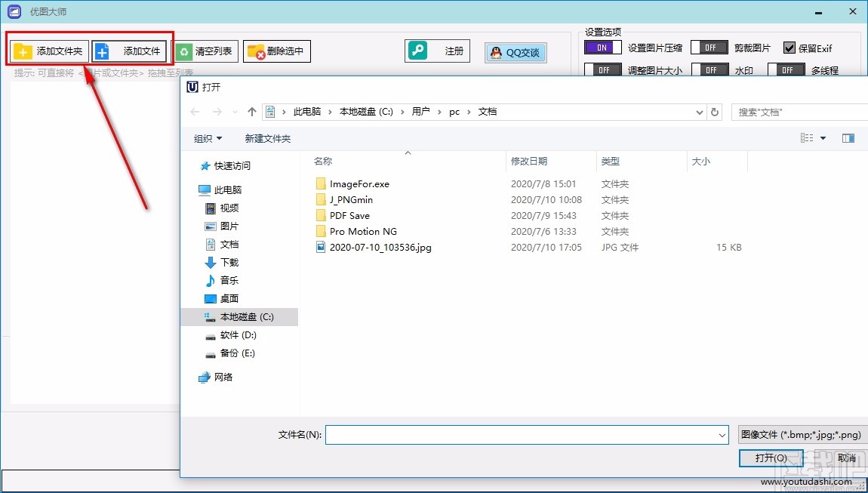Viewport: 868px width, 493px height.
Task: Click the 打开(O) button
Action: (771, 458)
